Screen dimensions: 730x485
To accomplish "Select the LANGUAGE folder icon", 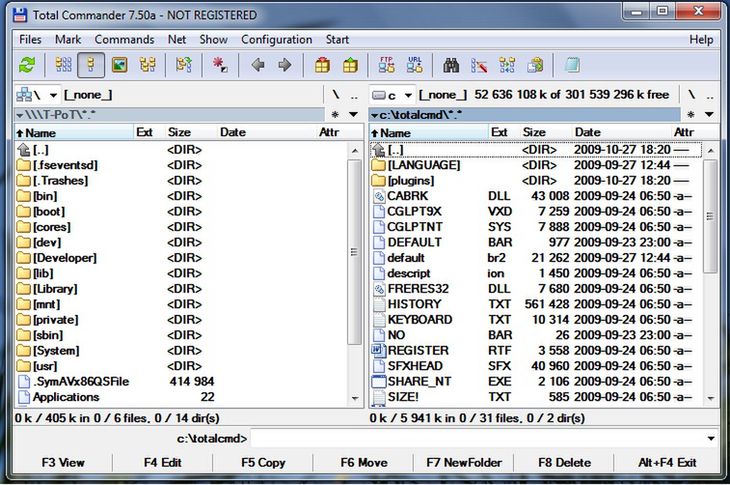I will coord(379,165).
